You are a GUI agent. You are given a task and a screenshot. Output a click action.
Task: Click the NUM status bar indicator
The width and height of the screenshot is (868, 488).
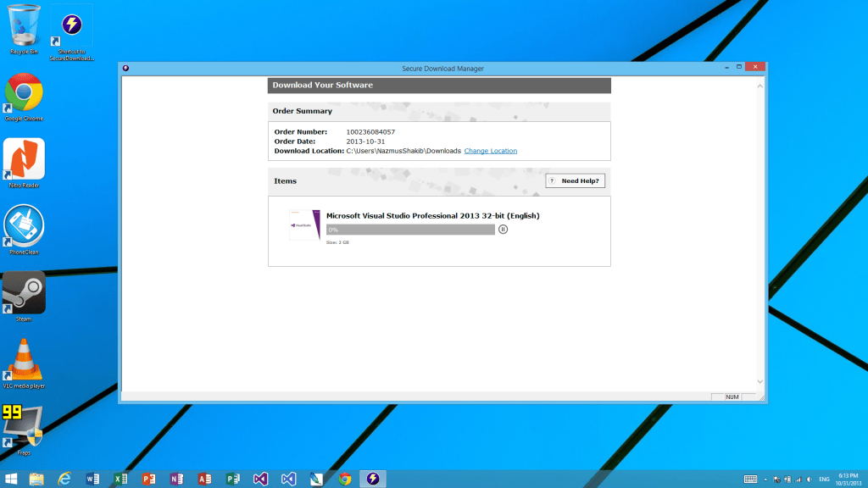732,396
